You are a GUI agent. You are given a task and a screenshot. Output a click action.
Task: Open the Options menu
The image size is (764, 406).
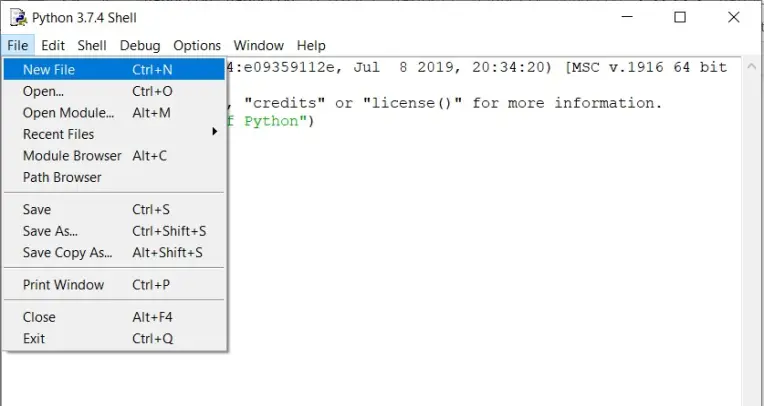pyautogui.click(x=197, y=46)
